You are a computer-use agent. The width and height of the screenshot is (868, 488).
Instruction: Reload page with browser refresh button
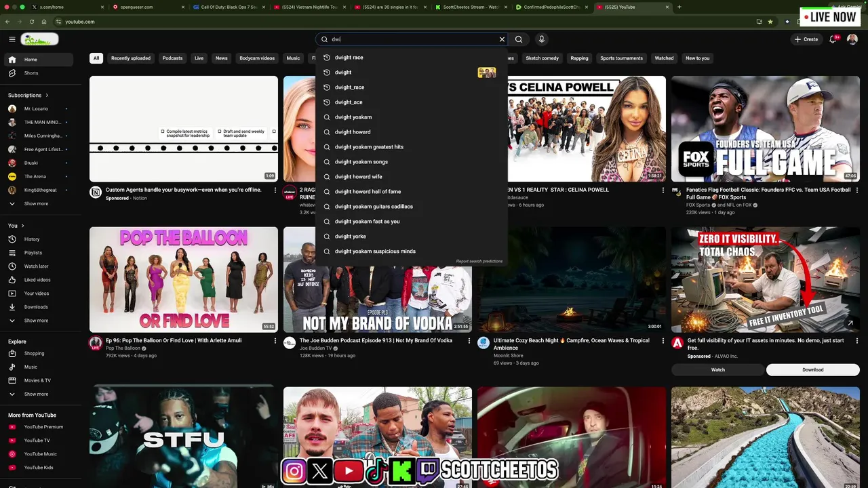tap(31, 22)
